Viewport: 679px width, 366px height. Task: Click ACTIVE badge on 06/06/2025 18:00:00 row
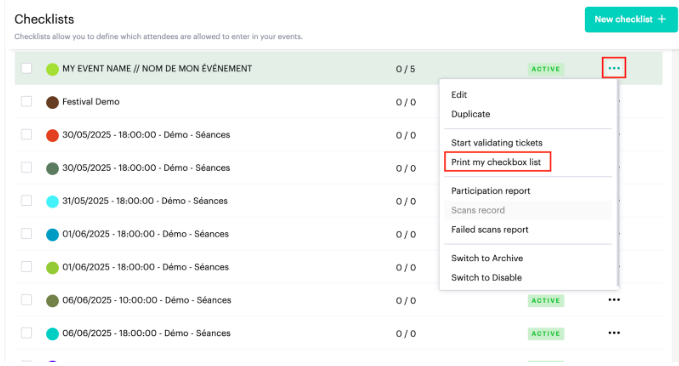pos(546,334)
